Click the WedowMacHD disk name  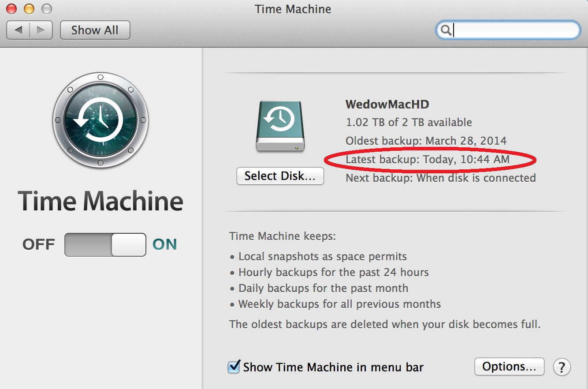pos(387,105)
